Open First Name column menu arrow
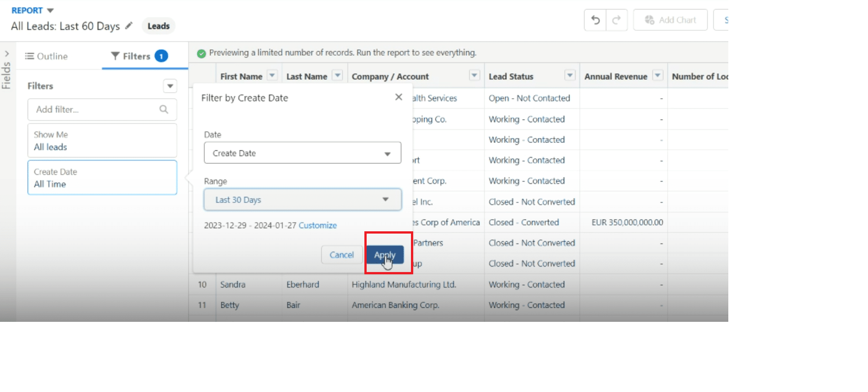Screen dimensions: 868x392 point(272,76)
